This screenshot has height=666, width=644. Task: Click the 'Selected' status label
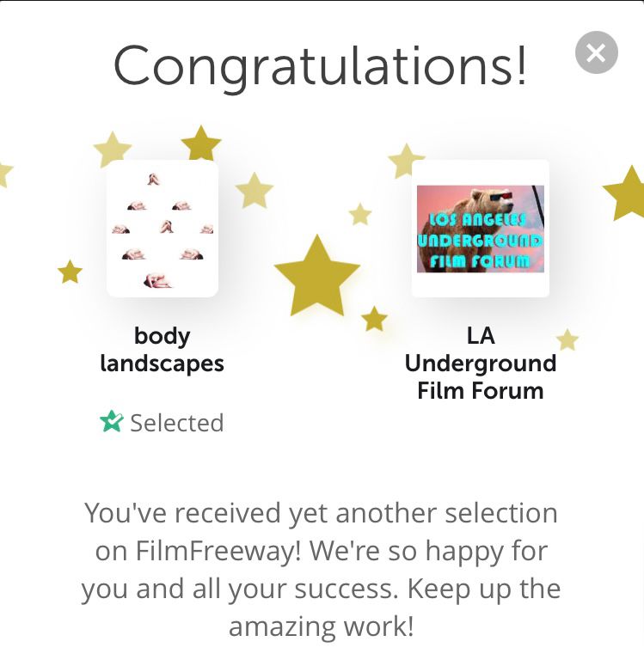point(176,423)
